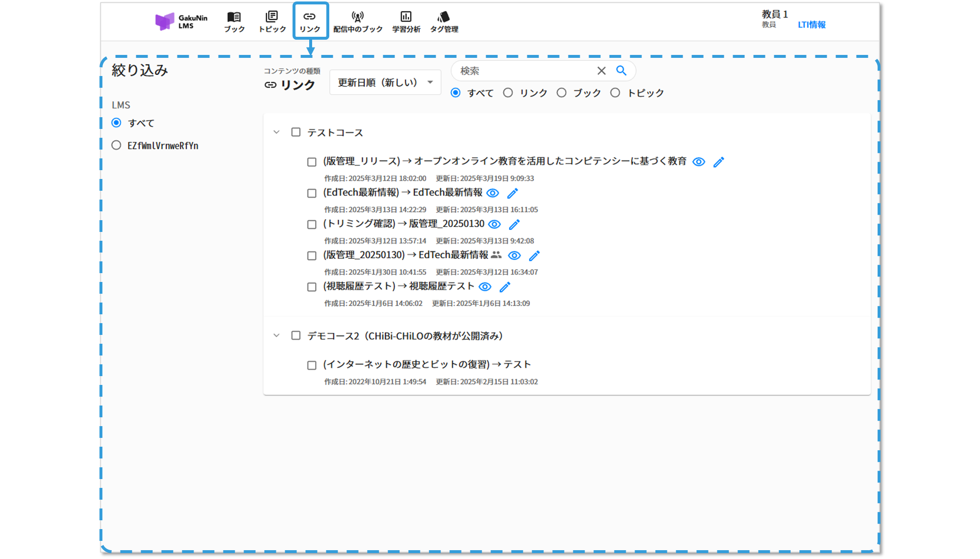Screen dimensions: 980x559
Task: Open 配信中のブック broadcast icon
Action: [358, 22]
